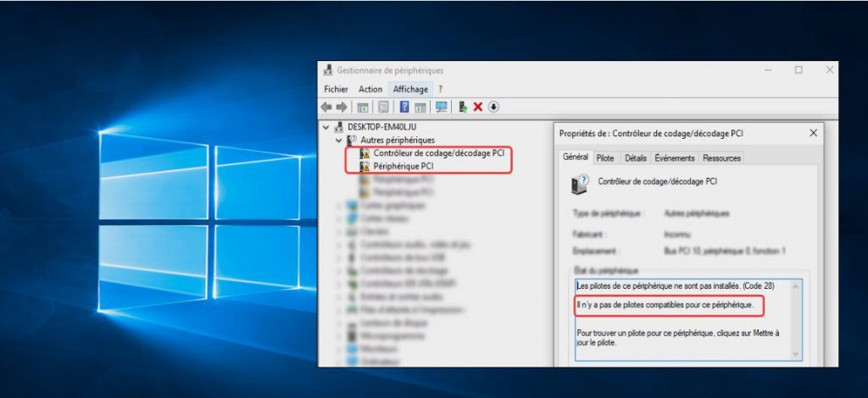
Task: Open the Événements tab
Action: point(675,158)
